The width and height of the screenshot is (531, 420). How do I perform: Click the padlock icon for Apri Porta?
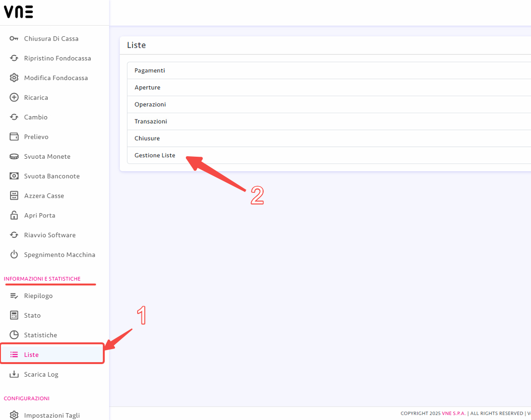point(14,215)
